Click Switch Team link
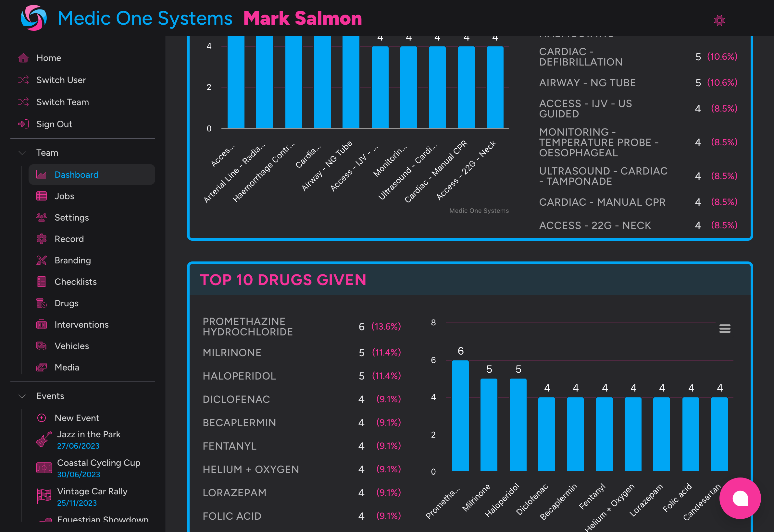 [62, 102]
